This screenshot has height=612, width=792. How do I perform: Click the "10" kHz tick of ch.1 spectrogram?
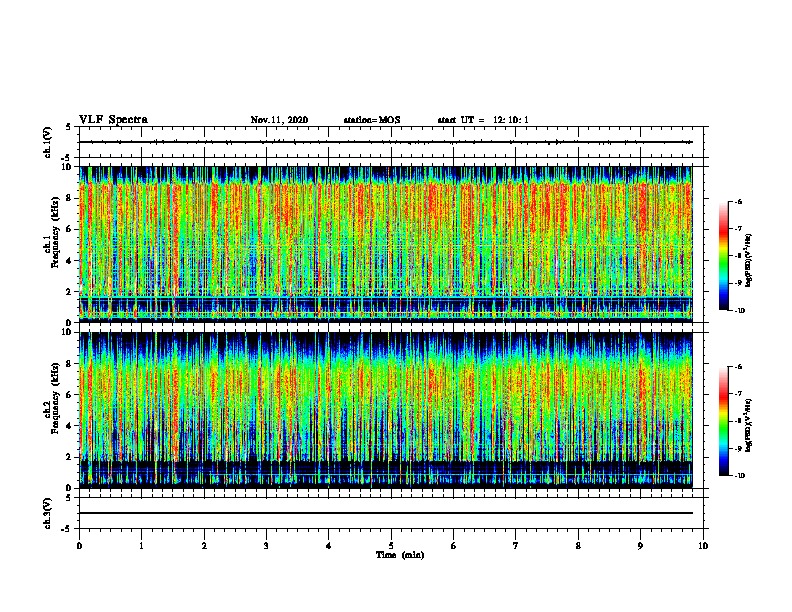(68, 167)
